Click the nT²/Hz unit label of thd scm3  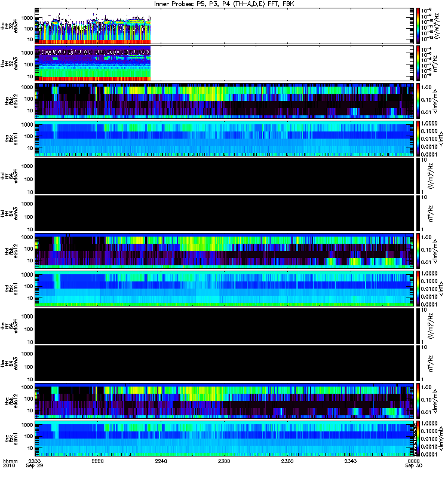pyautogui.click(x=431, y=213)
